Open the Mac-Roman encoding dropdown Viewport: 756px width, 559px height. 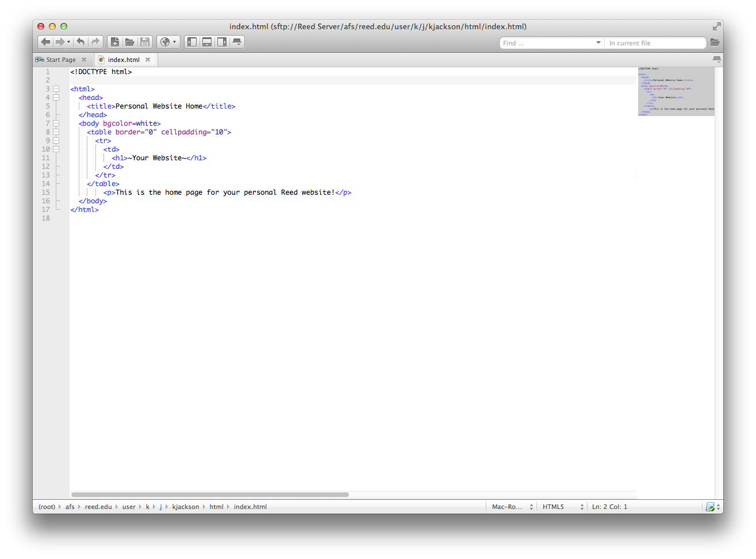pos(511,506)
